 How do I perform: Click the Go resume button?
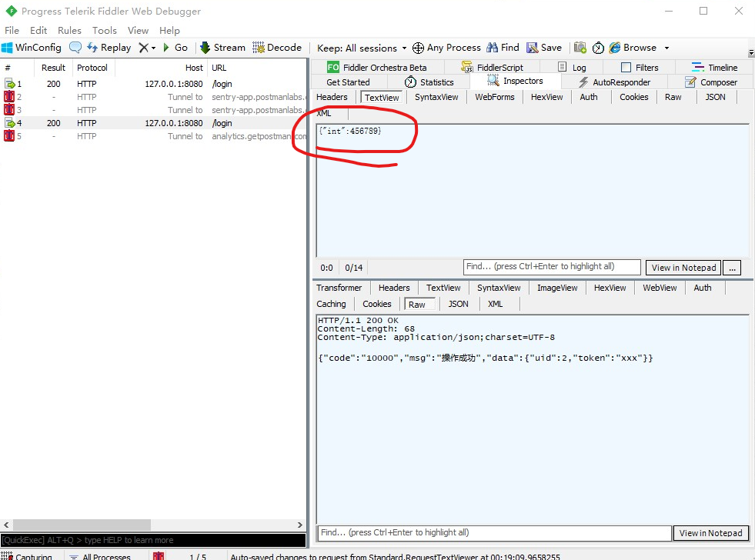tap(175, 48)
